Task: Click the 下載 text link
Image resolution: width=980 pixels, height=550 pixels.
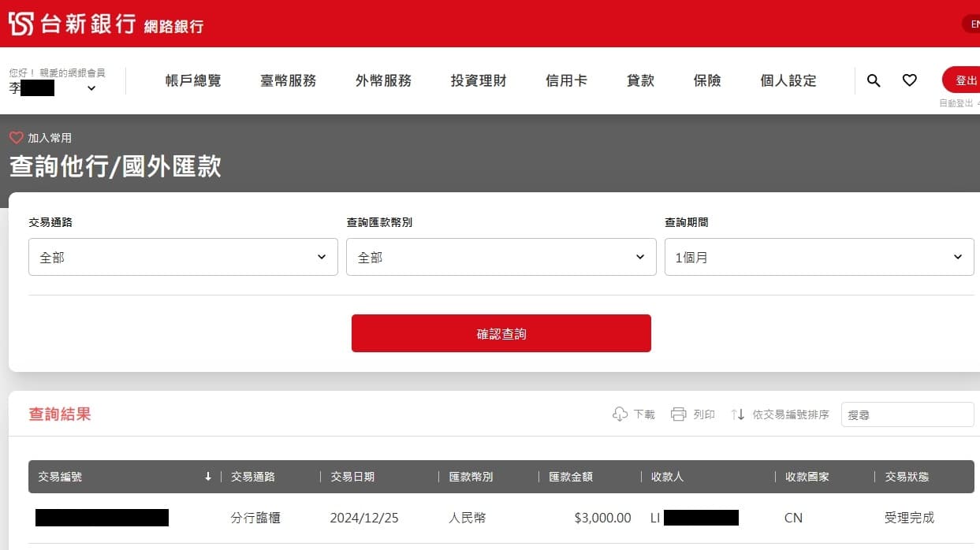Action: click(x=644, y=414)
